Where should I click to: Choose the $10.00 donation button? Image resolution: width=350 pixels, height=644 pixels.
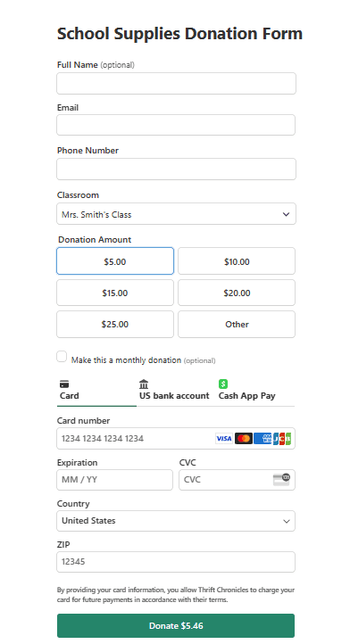click(237, 261)
